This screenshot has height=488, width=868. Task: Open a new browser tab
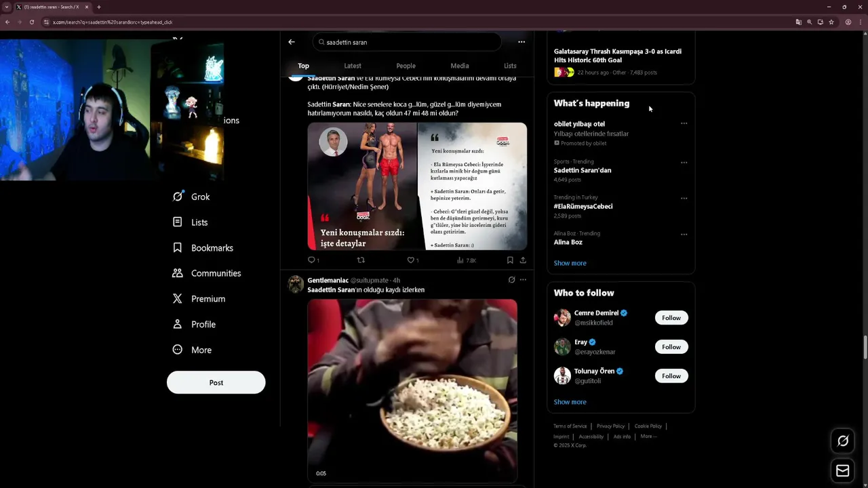(x=99, y=7)
